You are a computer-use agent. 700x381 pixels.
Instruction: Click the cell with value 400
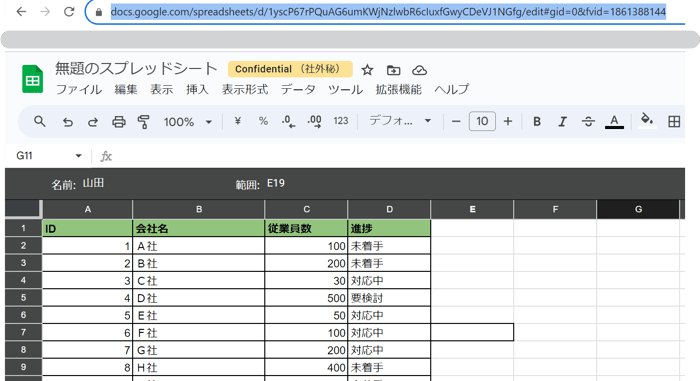click(306, 368)
